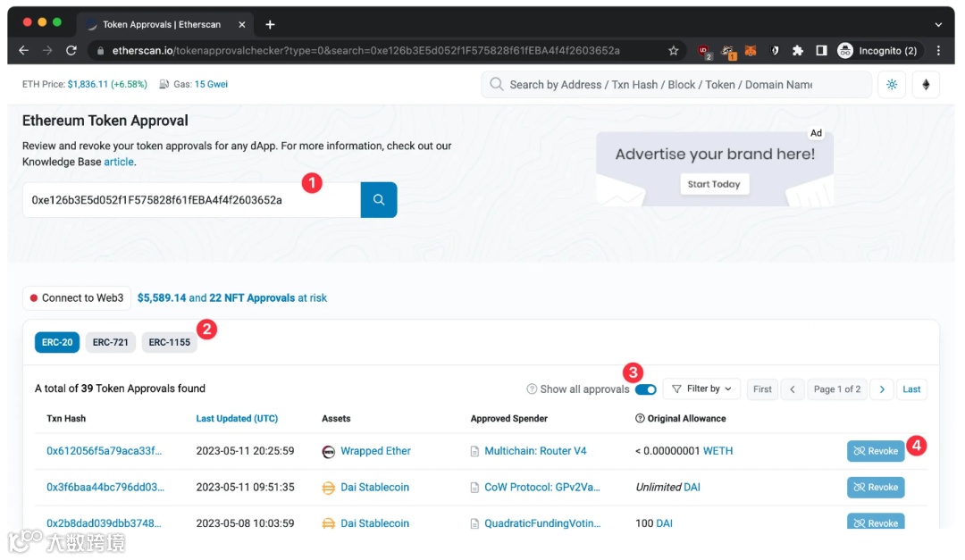Sort by Last Updated (UTC) column
Image resolution: width=965 pixels, height=560 pixels.
(x=237, y=419)
